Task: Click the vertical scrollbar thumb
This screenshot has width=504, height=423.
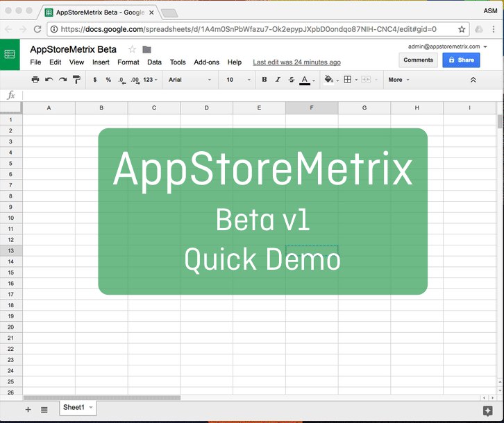Action: 500,122
